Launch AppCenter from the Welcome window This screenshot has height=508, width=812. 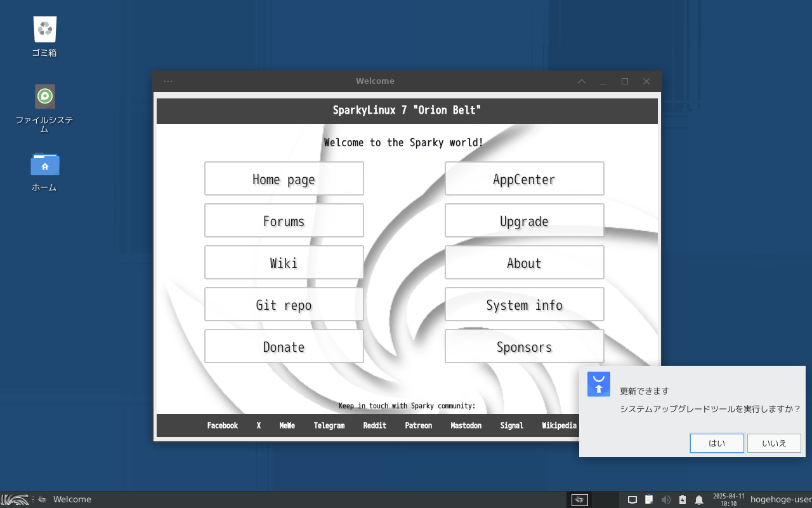[525, 178]
